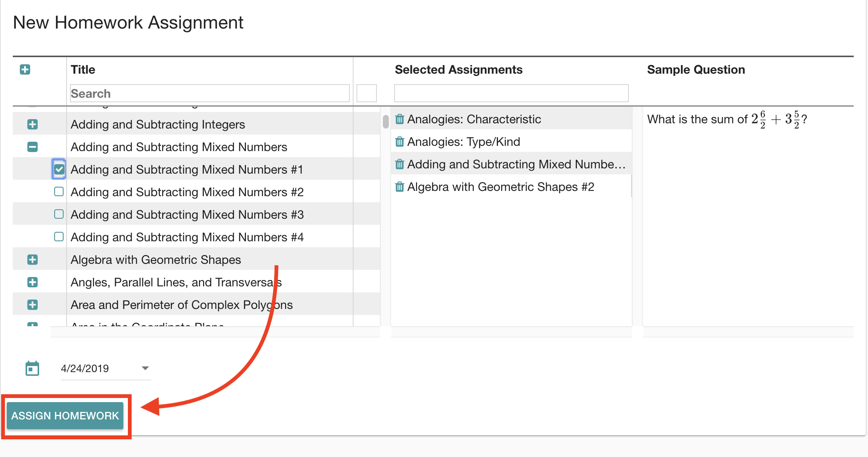868x457 pixels.
Task: Remove Analogies: Characteristic with trash icon
Action: 400,119
